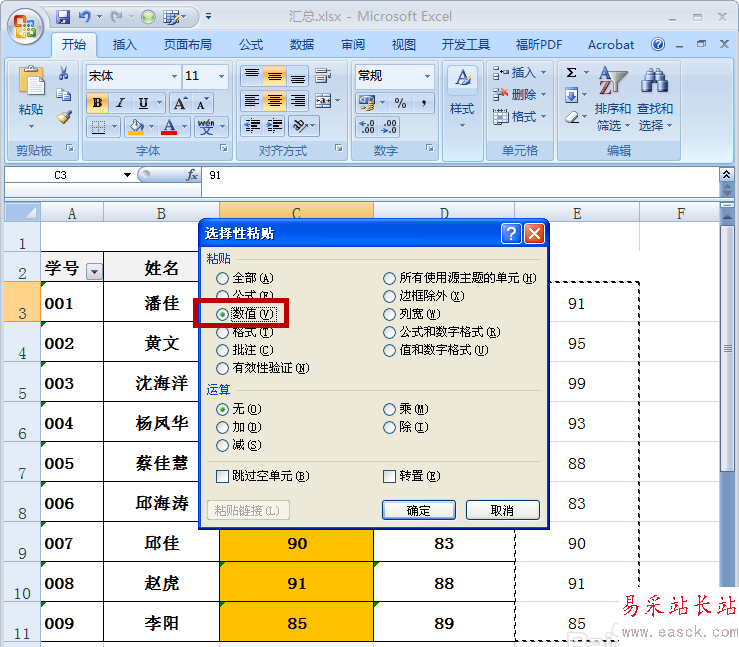The image size is (739, 647).
Task: Align text to the left
Action: (252, 100)
